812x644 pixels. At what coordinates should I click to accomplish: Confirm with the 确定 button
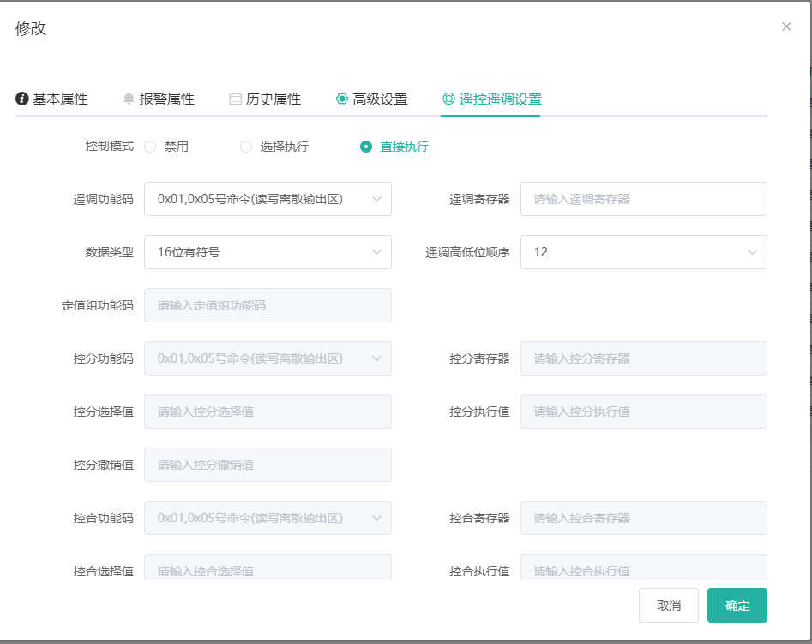(737, 605)
